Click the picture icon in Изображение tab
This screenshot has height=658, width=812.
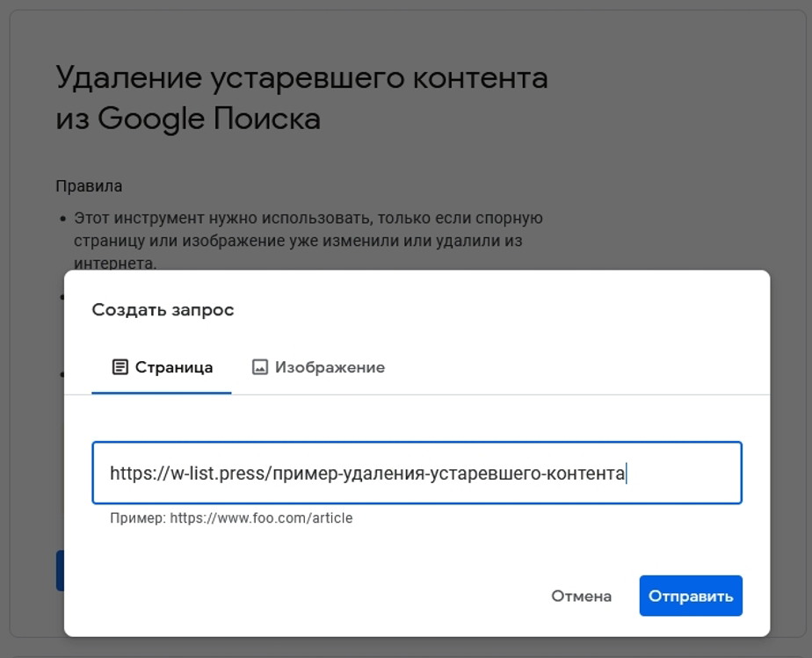259,367
